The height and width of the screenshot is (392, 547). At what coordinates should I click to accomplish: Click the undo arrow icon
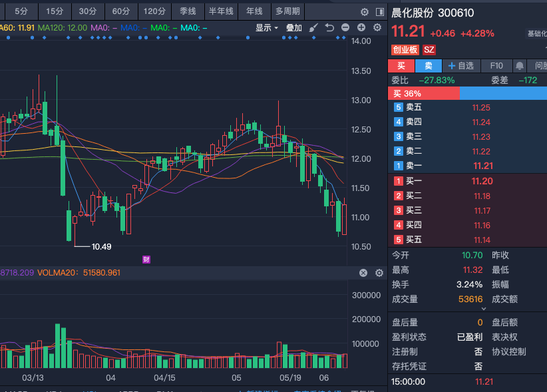coord(329,27)
